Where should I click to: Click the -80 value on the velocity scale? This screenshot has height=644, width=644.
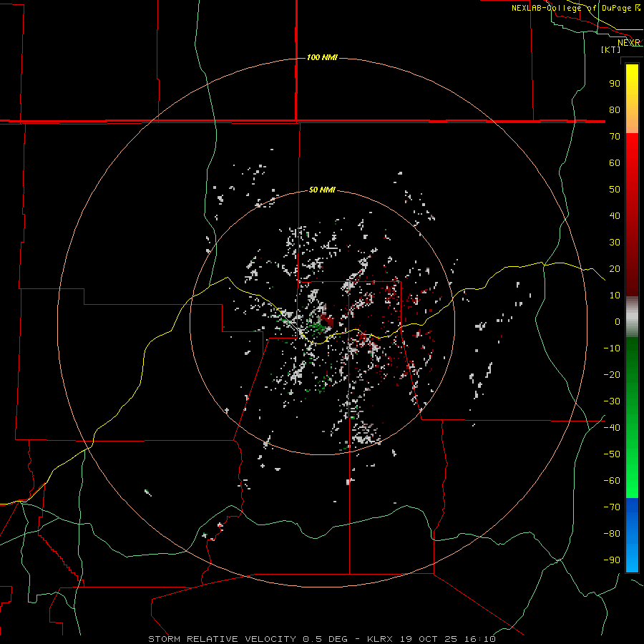click(x=612, y=534)
